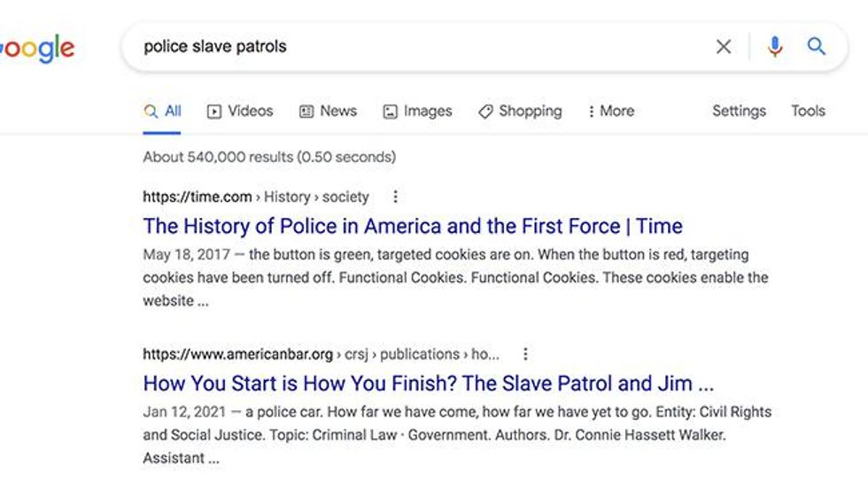
Task: Open three-dot menu for americanbar.org result
Action: pos(525,353)
